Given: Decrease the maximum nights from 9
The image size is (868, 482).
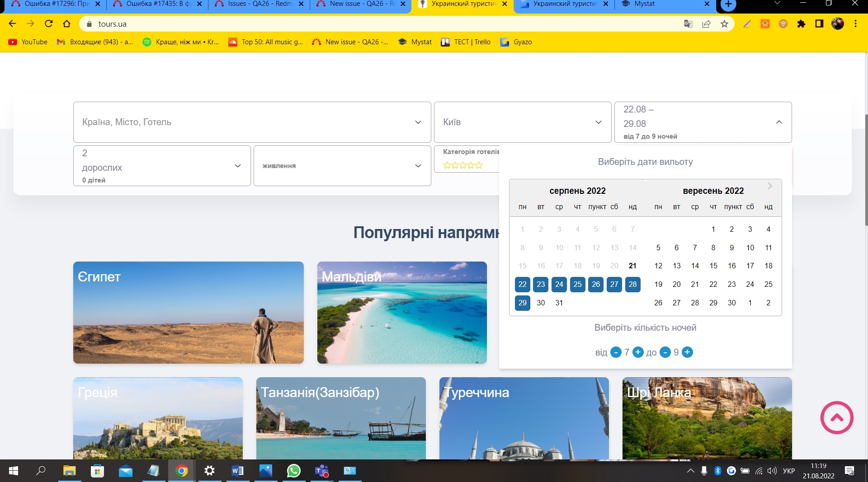Looking at the screenshot, I should 665,352.
